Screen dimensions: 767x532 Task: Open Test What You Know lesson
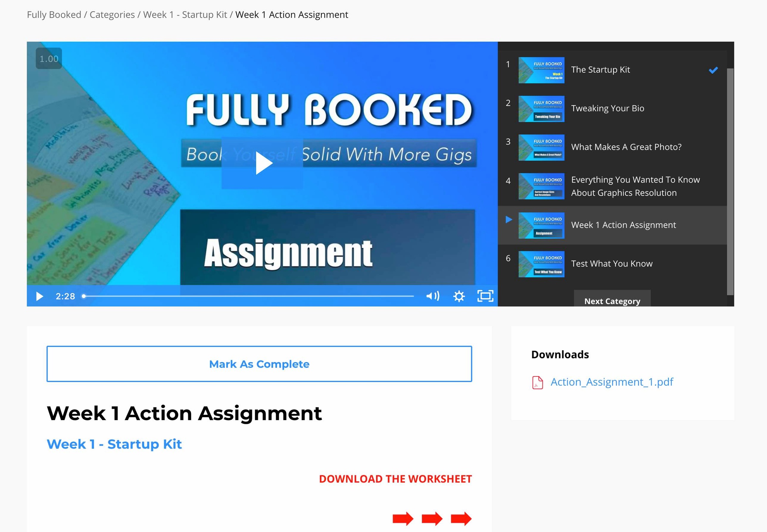pos(611,264)
